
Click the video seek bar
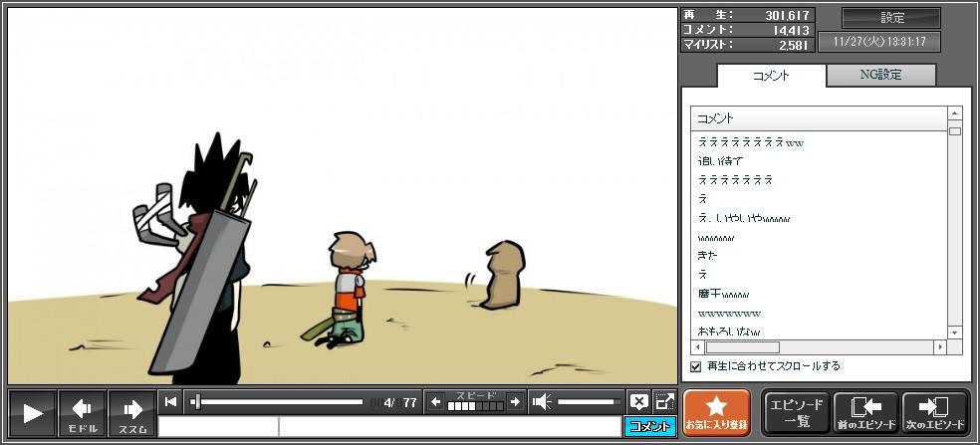[x=279, y=402]
